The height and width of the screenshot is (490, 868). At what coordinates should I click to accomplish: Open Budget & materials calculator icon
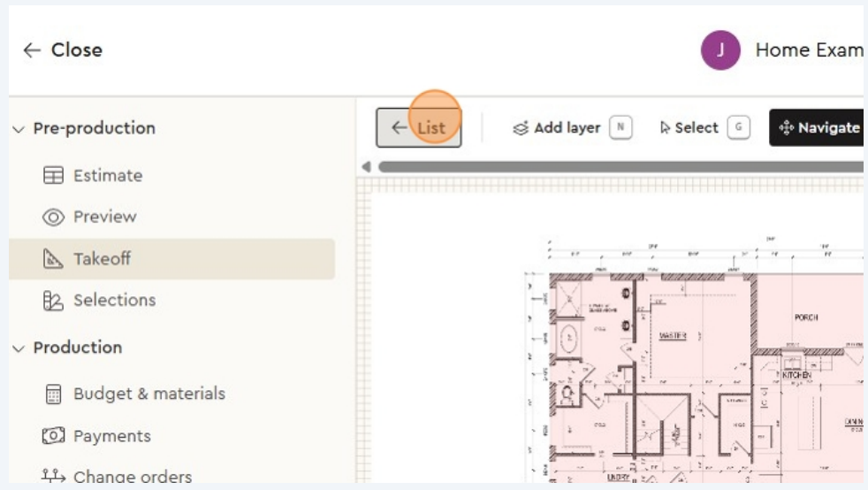pos(54,394)
